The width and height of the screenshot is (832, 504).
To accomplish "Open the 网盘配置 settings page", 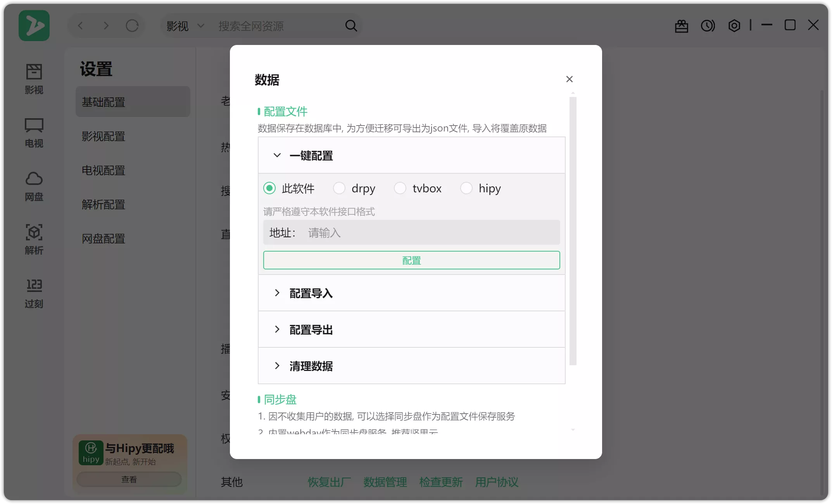I will pyautogui.click(x=103, y=238).
